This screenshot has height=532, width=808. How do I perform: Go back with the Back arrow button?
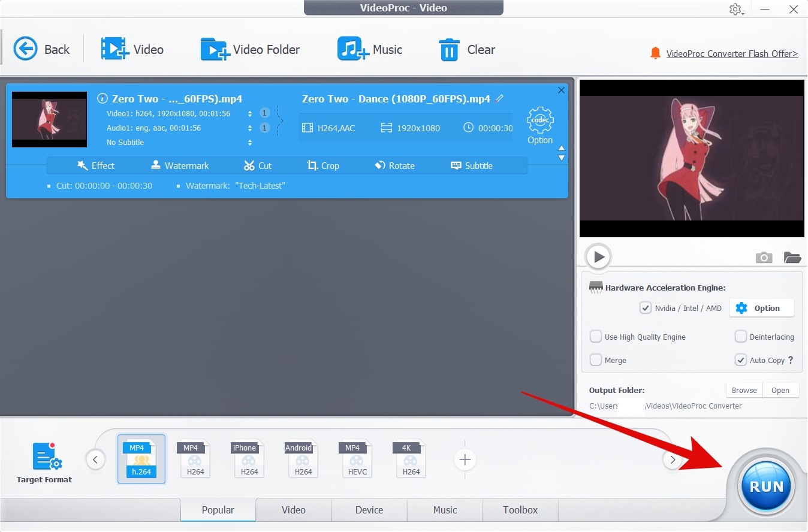[x=41, y=49]
